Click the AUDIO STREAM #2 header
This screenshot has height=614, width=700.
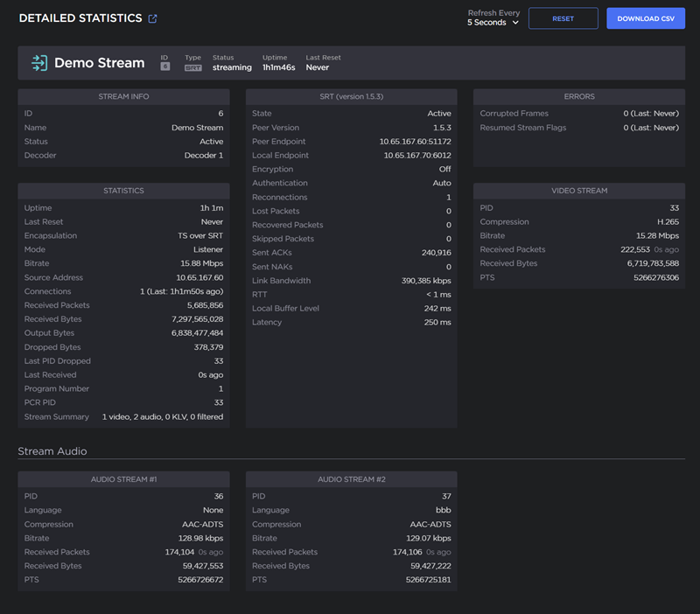[x=351, y=479]
